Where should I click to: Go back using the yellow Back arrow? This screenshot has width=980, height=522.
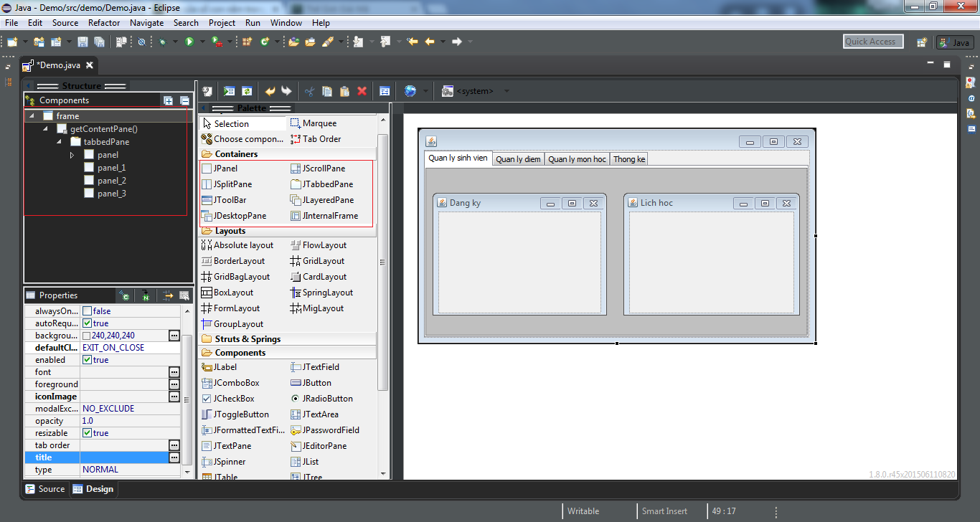[430, 42]
